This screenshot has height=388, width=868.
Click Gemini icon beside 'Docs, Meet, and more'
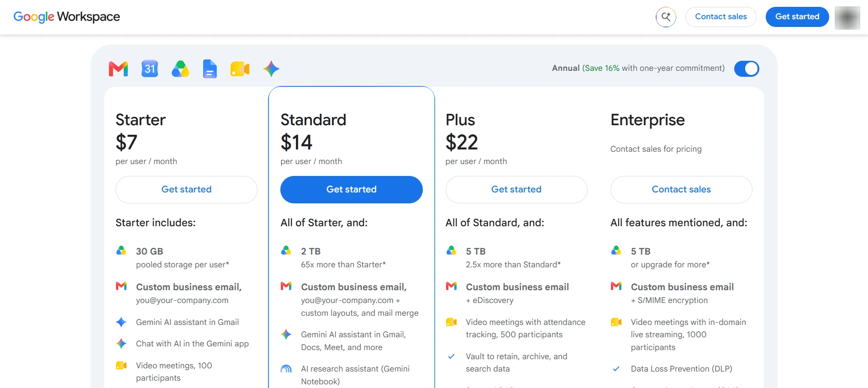coord(286,335)
